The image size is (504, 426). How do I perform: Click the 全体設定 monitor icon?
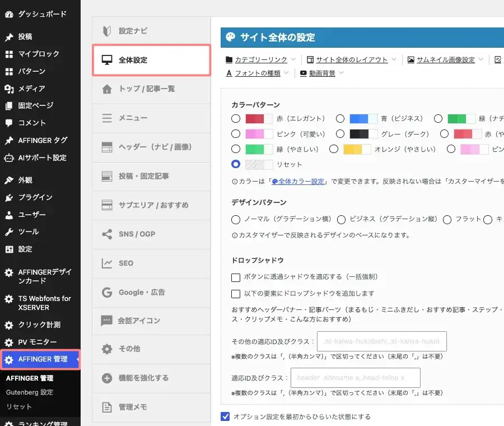(107, 60)
